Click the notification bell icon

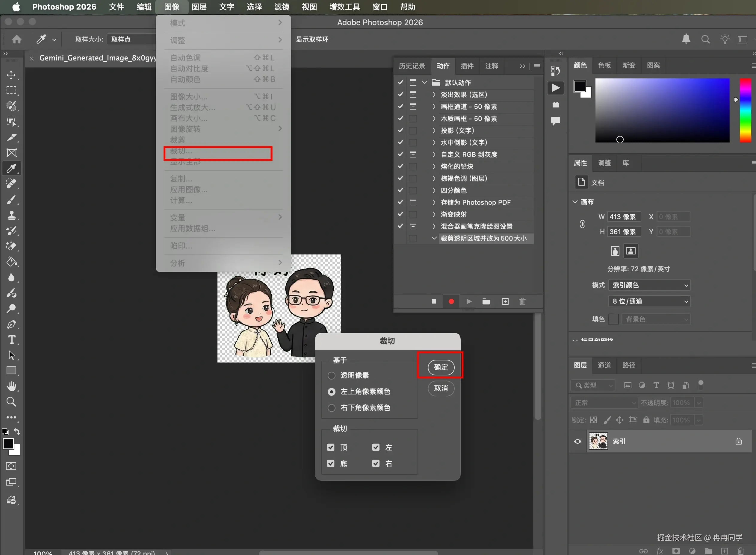[x=686, y=39]
